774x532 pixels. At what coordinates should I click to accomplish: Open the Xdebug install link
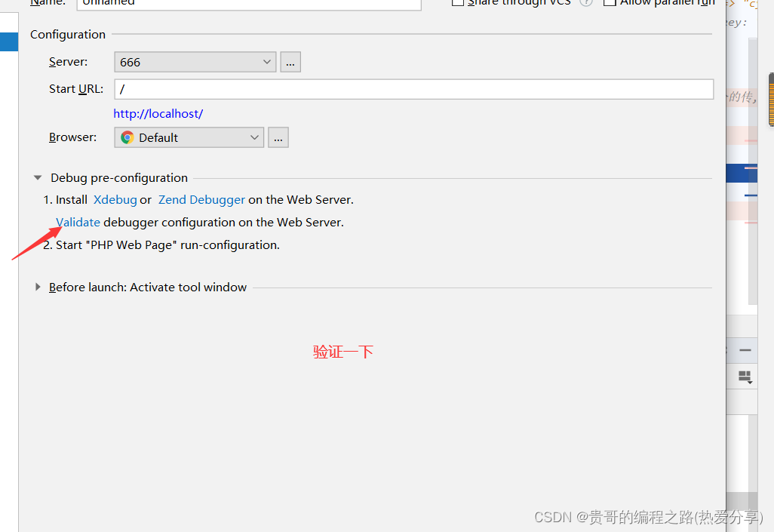115,200
